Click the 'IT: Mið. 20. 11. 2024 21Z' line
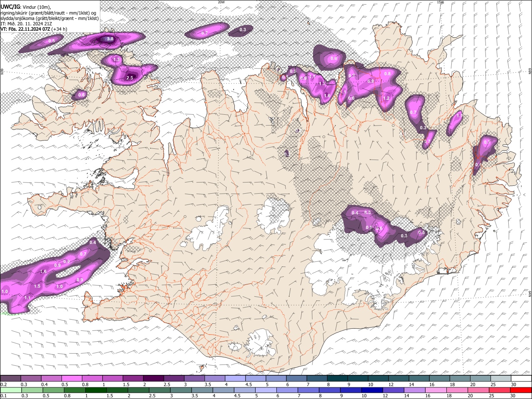This screenshot has width=532, height=399. 26,24
